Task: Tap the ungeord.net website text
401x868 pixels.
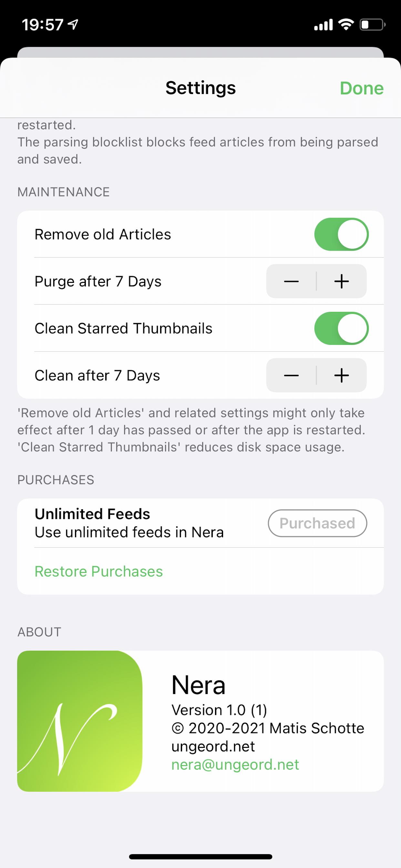Action: pos(213,746)
